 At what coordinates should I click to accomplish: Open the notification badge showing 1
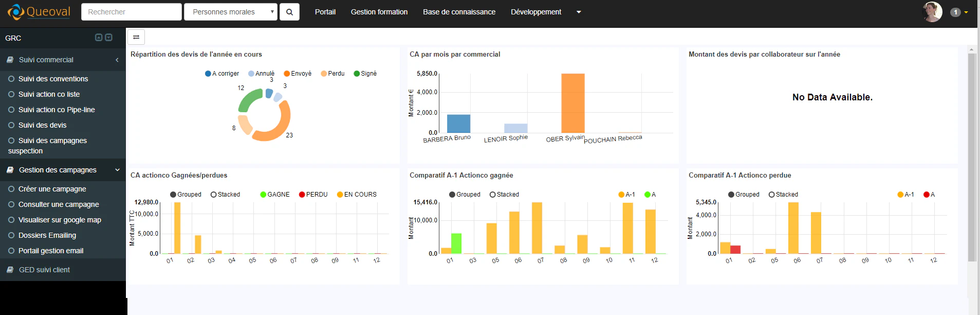[955, 12]
